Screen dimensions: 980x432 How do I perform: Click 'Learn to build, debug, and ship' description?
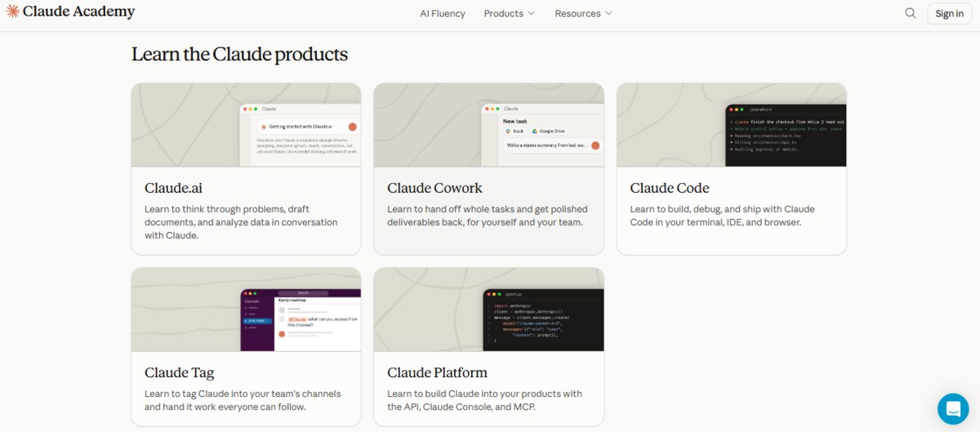tap(722, 216)
